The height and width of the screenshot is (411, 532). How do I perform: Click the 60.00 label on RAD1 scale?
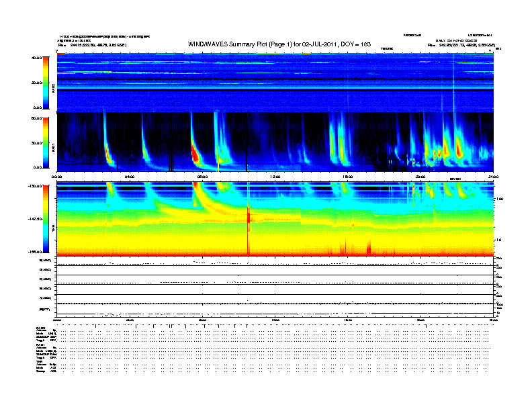(x=36, y=118)
